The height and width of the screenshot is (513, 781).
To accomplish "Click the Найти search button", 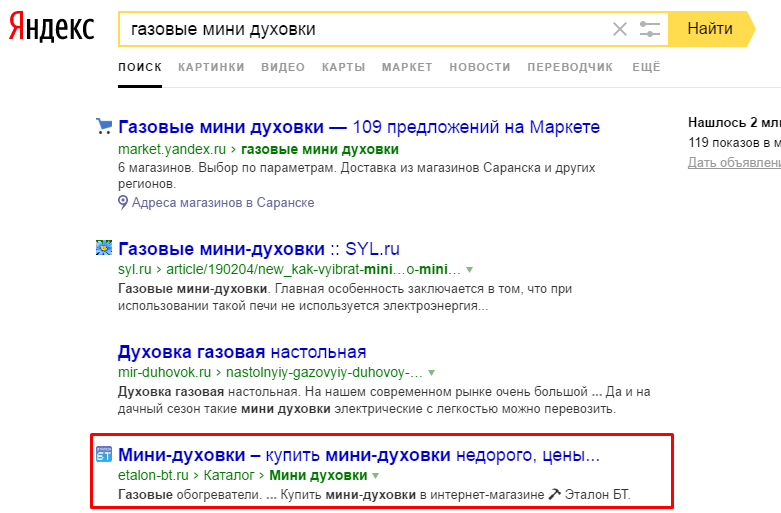I will pyautogui.click(x=711, y=29).
